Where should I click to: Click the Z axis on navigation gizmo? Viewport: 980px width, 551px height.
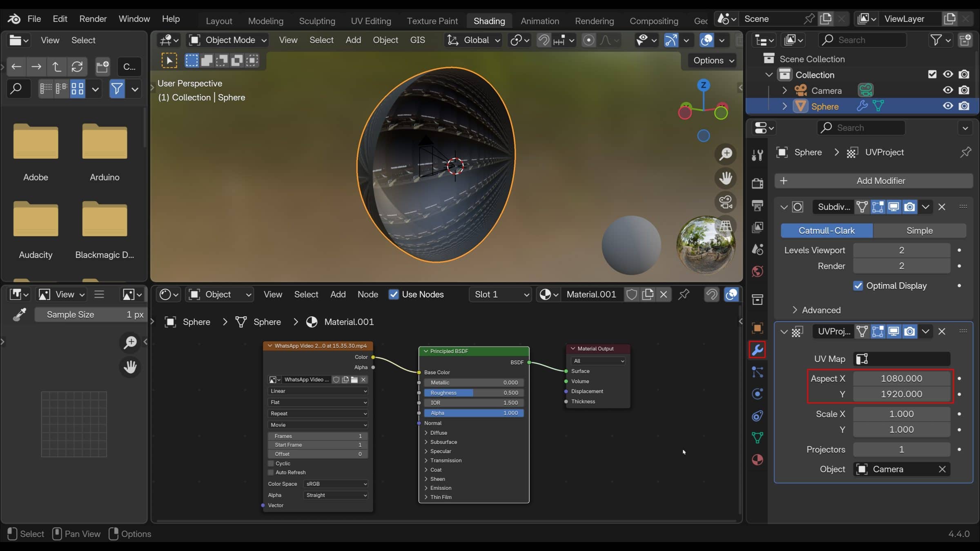703,85
